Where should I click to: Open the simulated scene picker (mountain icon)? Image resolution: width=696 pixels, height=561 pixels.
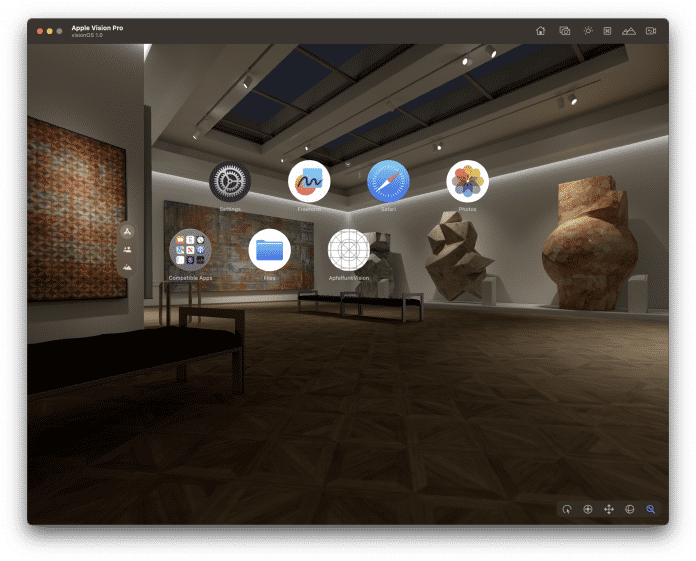coord(628,31)
